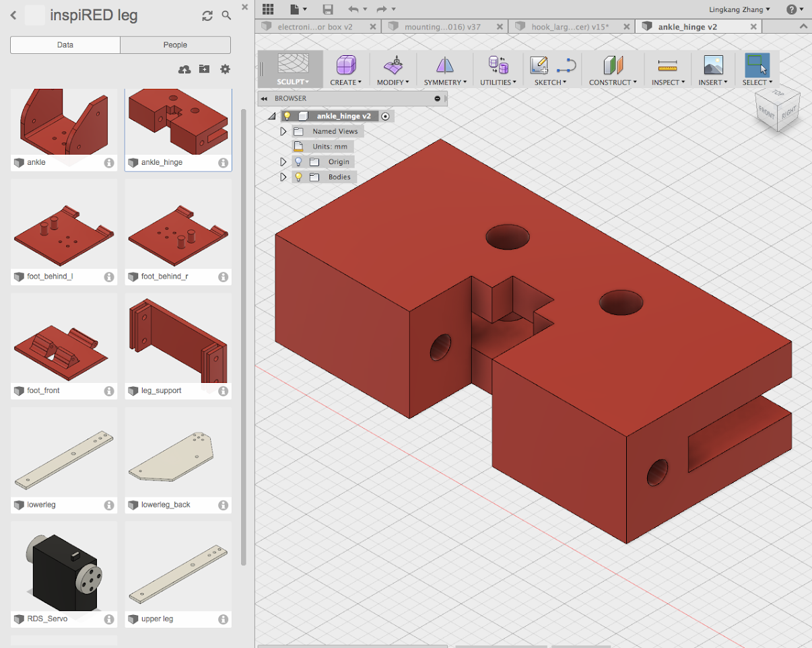Activate the ankle_hinge v2 radio button
This screenshot has height=648, width=812.
click(385, 116)
